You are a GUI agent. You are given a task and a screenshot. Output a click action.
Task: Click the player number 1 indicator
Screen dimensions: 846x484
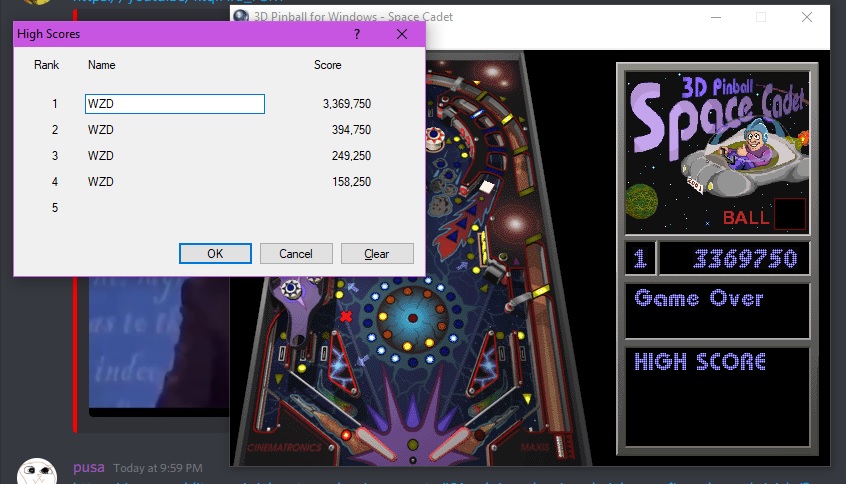(x=639, y=259)
